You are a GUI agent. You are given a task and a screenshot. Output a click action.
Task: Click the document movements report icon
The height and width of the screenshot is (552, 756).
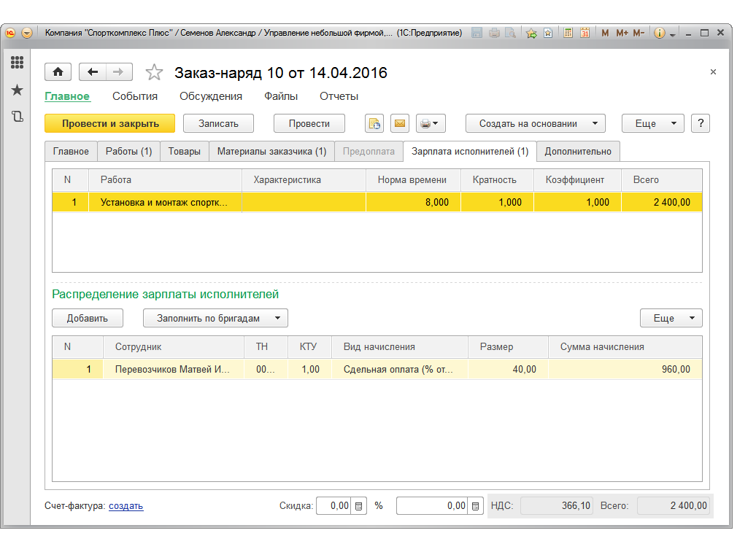(374, 123)
